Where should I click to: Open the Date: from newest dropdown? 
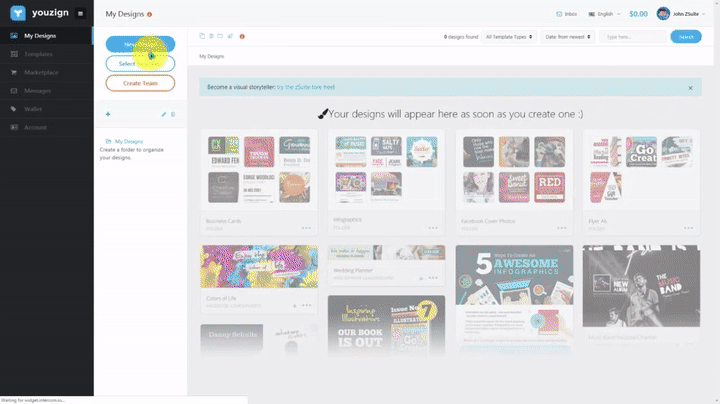click(567, 36)
